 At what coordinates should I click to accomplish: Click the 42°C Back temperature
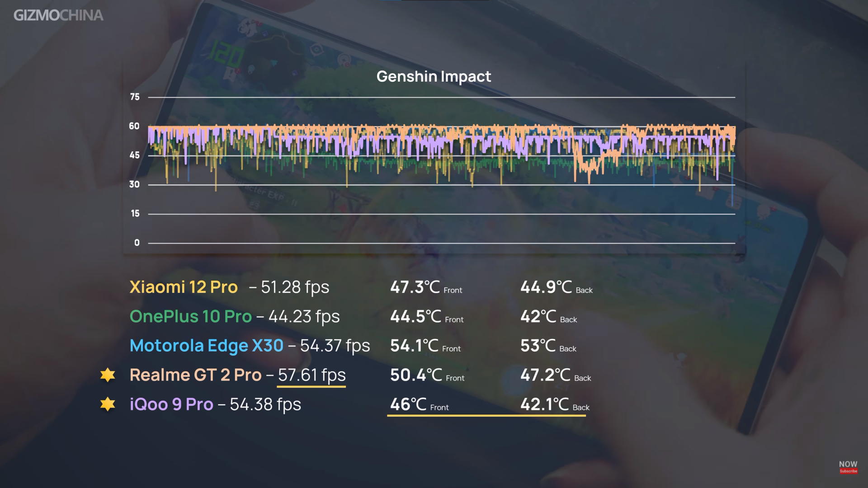coord(548,317)
